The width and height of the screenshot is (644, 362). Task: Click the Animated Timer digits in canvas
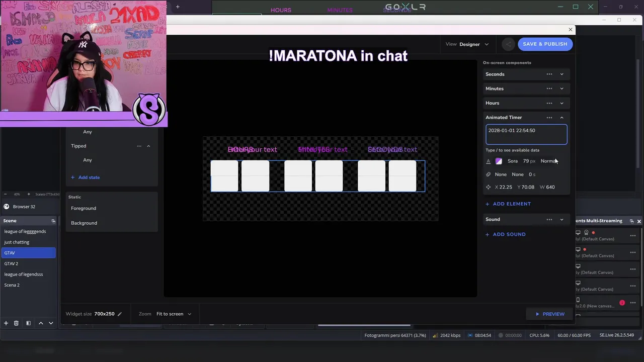tap(317, 176)
